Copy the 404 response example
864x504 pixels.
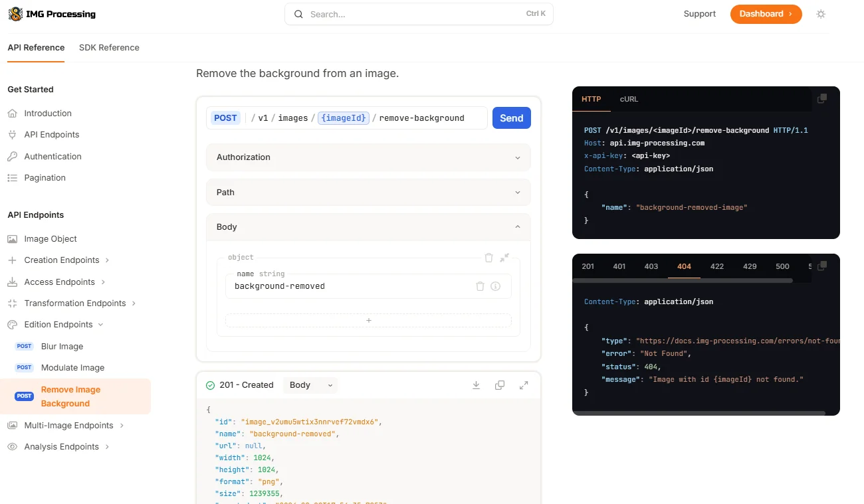822,266
